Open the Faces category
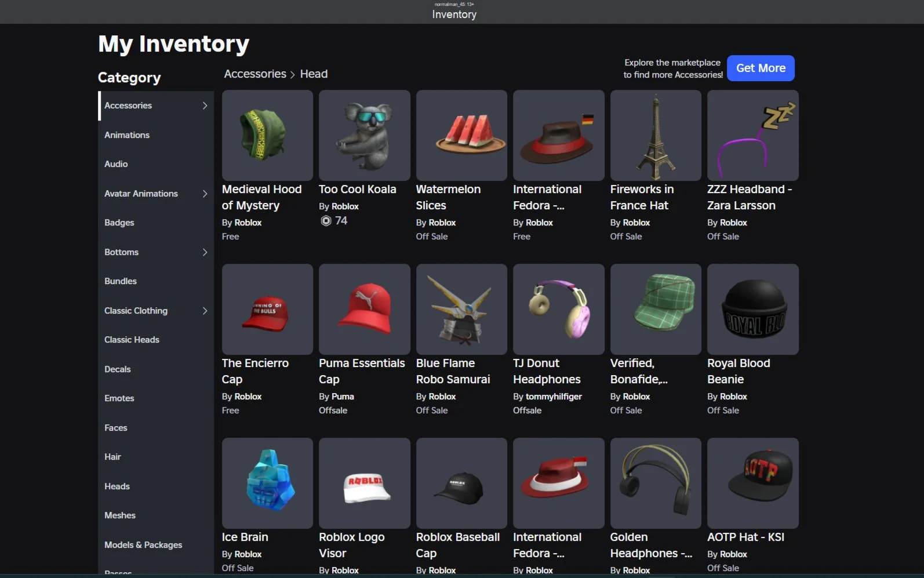 [156, 428]
